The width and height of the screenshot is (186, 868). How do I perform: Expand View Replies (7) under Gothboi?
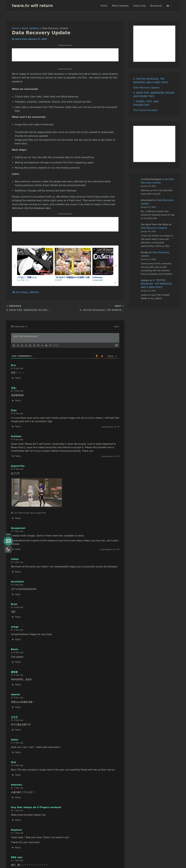pos(110,457)
